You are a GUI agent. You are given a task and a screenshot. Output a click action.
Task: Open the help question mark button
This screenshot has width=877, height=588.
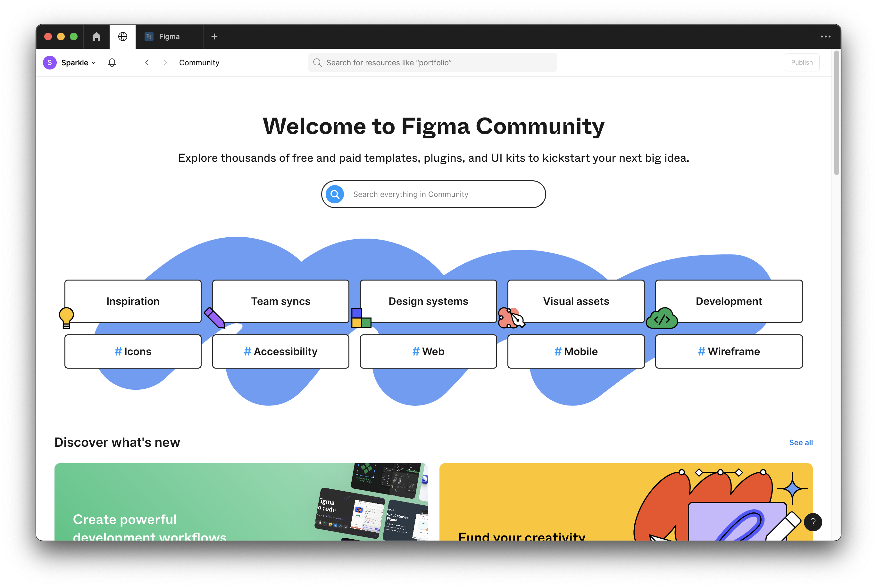point(813,522)
